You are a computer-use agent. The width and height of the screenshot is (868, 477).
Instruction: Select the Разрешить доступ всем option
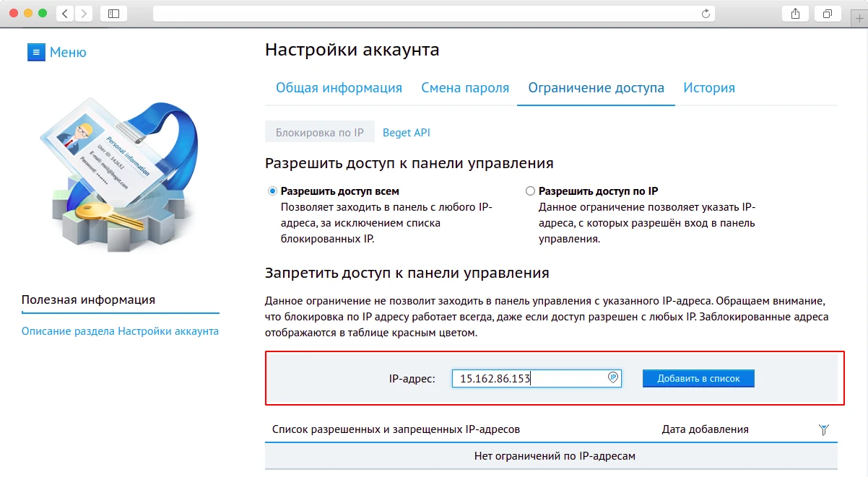pyautogui.click(x=271, y=191)
